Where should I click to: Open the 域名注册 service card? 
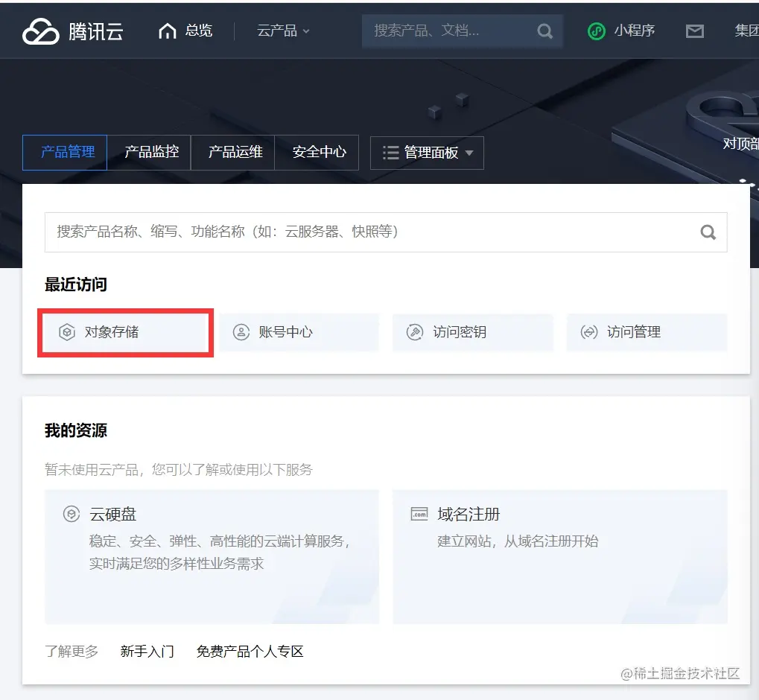[x=560, y=557]
